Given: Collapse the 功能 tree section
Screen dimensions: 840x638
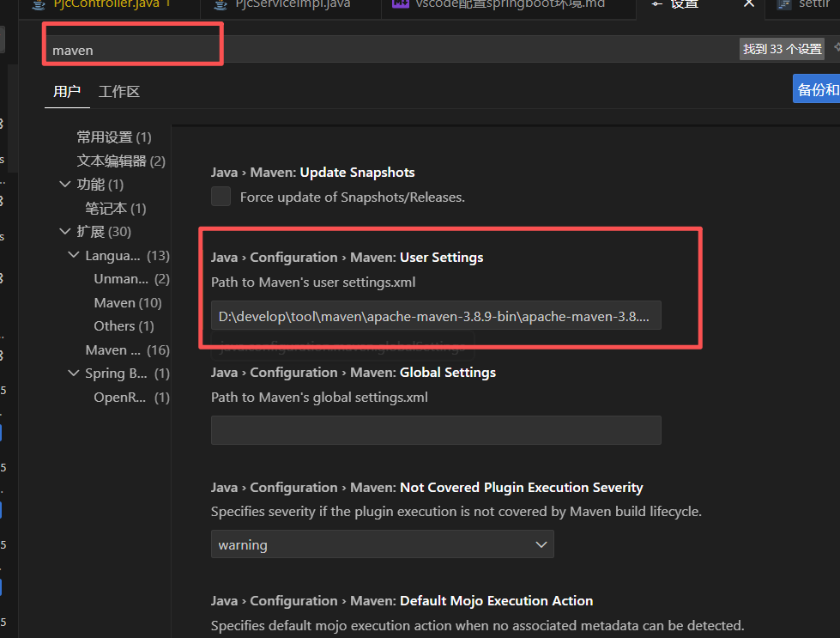Looking at the screenshot, I should [x=65, y=185].
